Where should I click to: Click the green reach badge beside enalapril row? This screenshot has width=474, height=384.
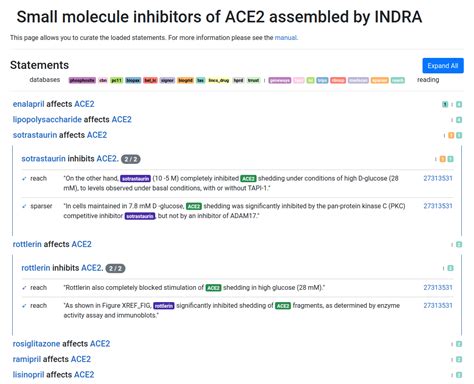click(x=459, y=104)
